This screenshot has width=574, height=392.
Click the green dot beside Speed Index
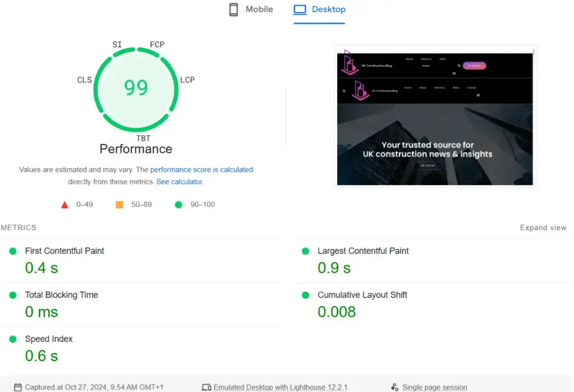pyautogui.click(x=12, y=339)
